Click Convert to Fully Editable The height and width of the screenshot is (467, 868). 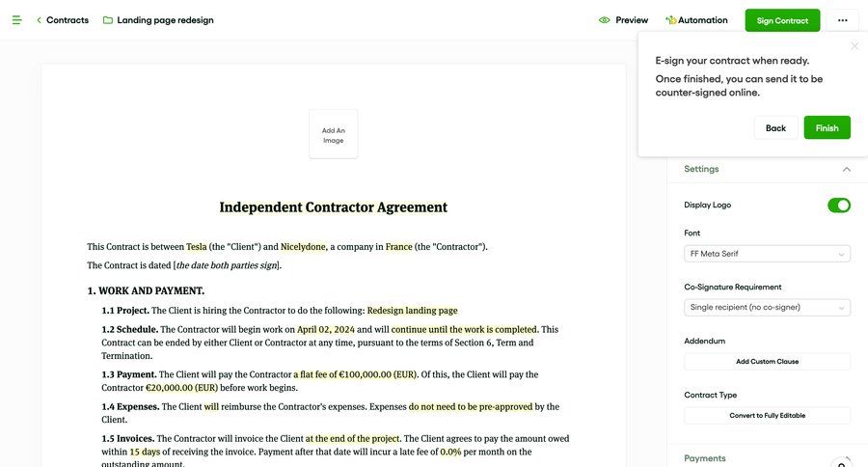[767, 416]
